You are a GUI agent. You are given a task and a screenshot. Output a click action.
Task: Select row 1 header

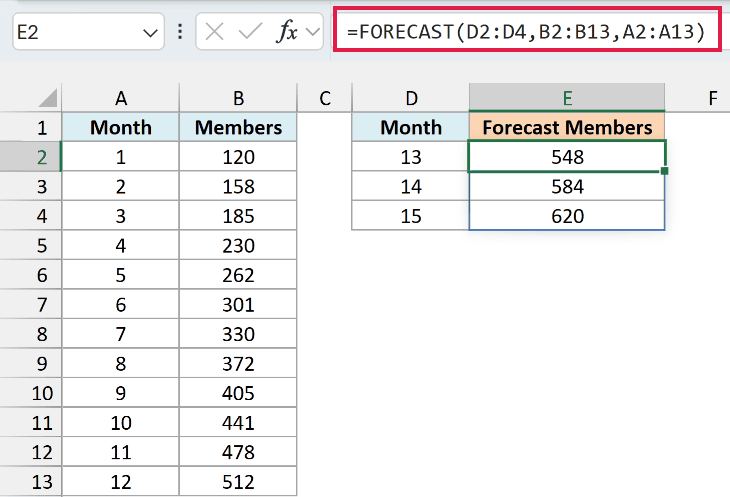(31, 127)
